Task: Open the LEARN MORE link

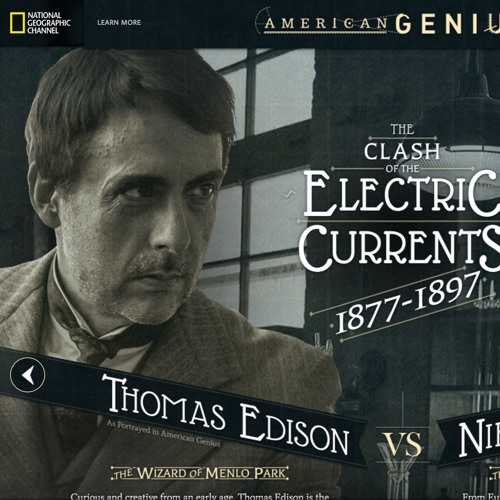Action: [119, 23]
